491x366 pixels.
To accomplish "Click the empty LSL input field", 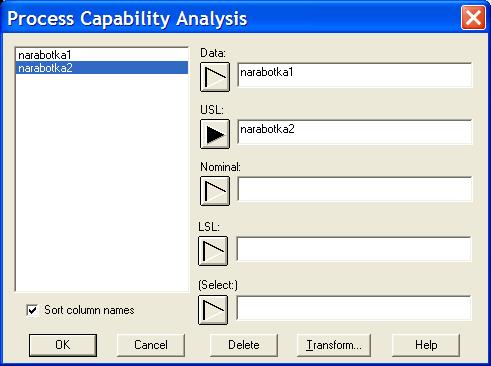I will pyautogui.click(x=354, y=249).
